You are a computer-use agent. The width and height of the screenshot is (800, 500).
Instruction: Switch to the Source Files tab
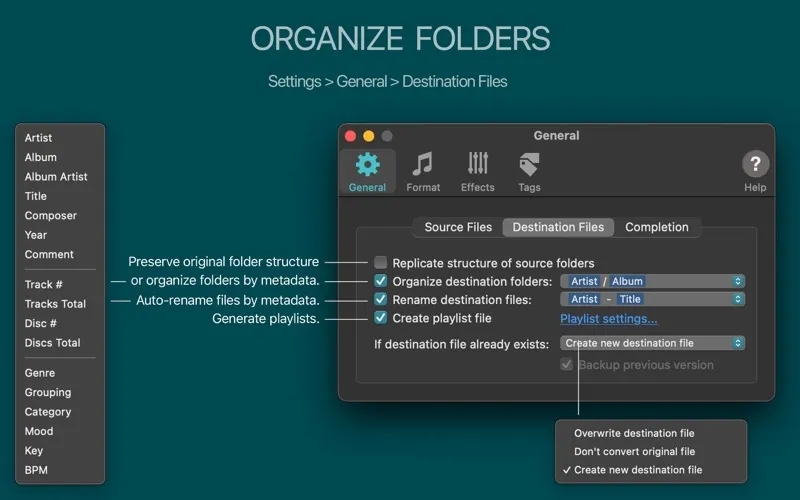point(458,227)
